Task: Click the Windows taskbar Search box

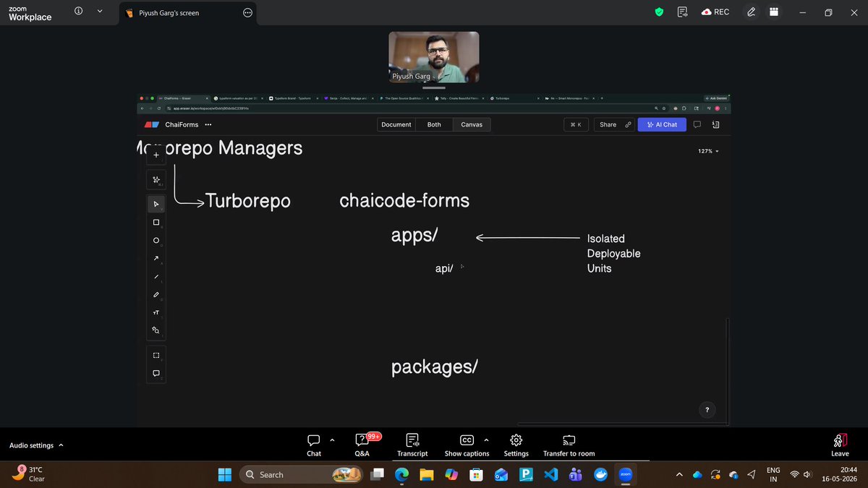Action: pos(299,474)
